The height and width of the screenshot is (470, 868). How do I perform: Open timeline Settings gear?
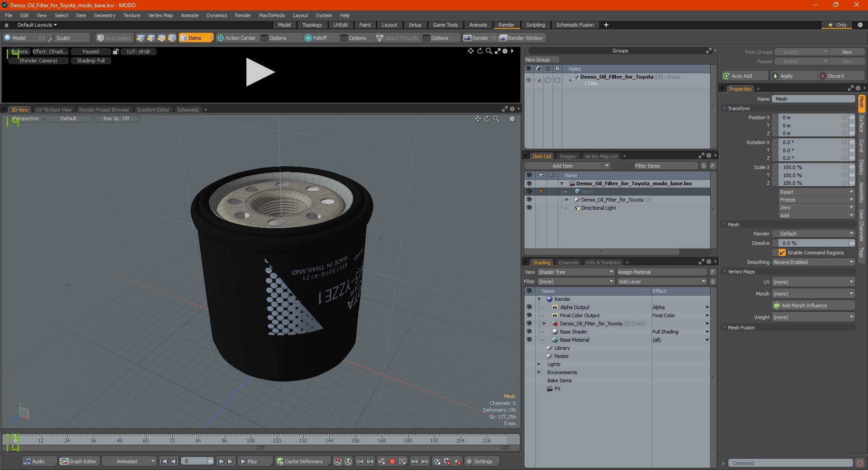(x=479, y=461)
